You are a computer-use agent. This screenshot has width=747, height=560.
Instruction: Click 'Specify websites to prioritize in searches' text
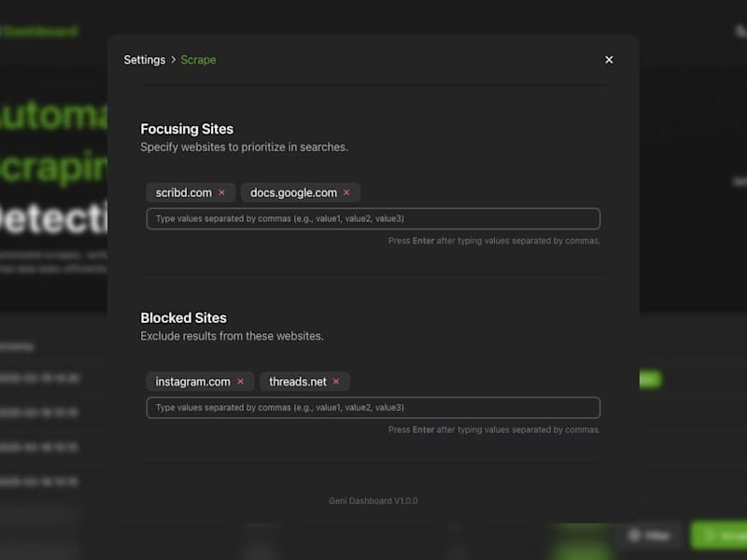tap(244, 147)
